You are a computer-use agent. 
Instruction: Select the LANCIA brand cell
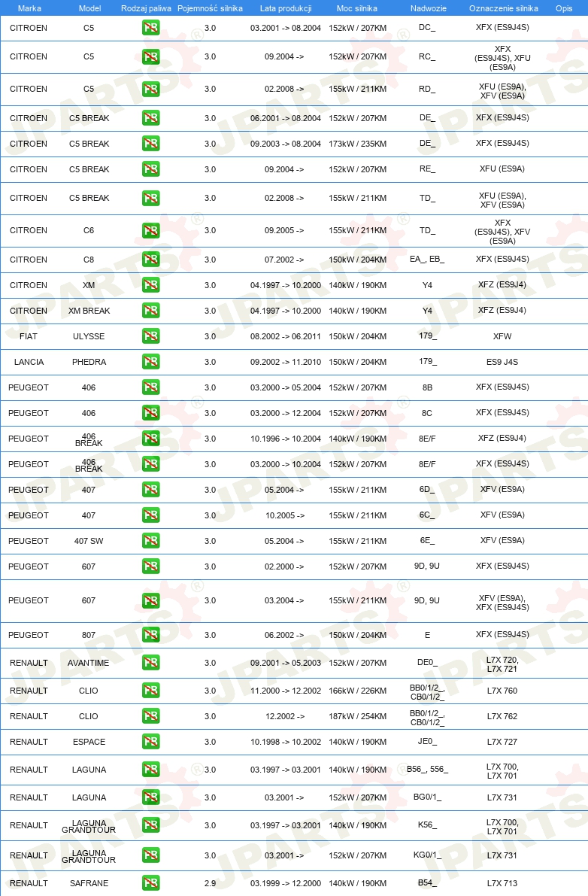coord(29,362)
